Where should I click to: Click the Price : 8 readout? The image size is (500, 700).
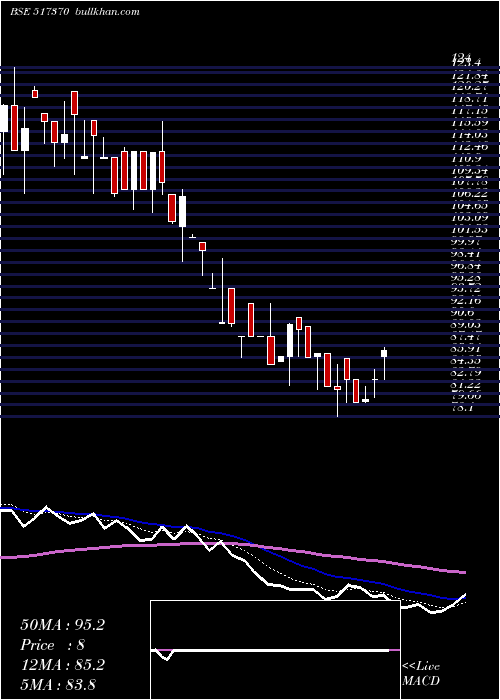pos(52,645)
